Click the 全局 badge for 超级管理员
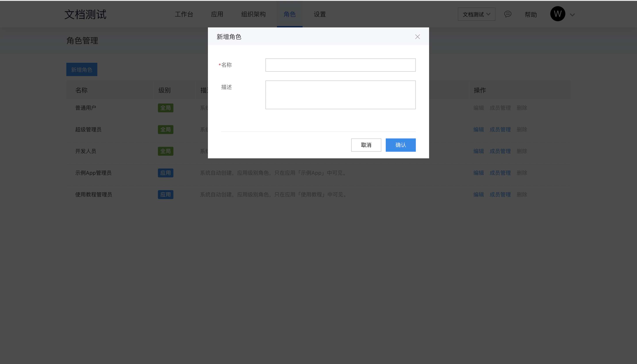Screen dimensions: 637x364 point(165,130)
